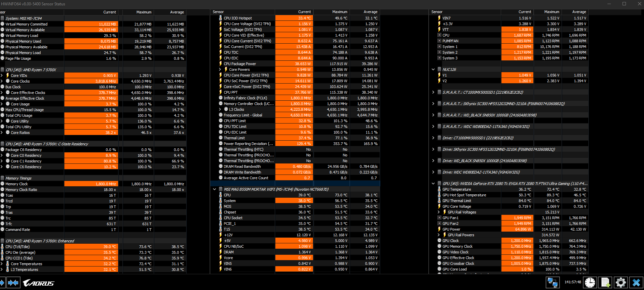Screen dimensions: 644x290
Task: Click the AORUS logo
Action: (x=38, y=283)
